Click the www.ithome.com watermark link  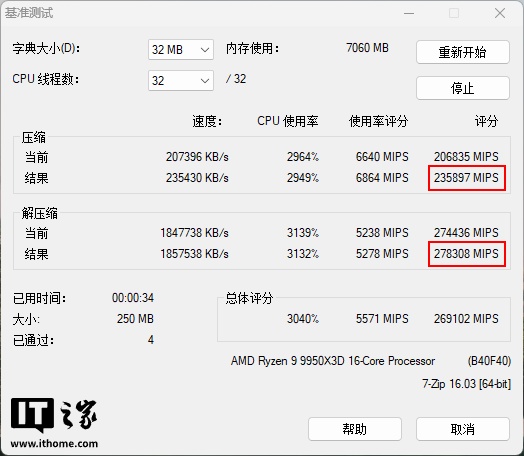54,444
